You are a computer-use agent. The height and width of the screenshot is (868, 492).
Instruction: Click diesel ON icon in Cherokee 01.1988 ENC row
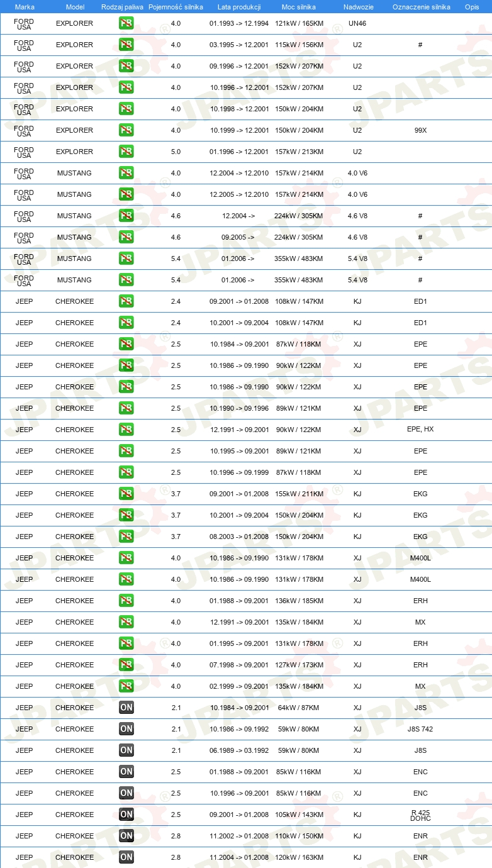coord(126,772)
